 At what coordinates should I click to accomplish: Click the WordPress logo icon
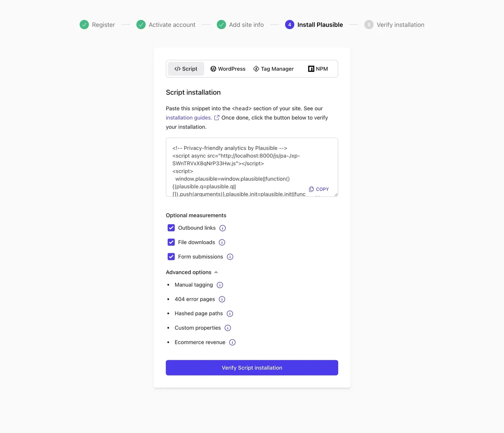click(214, 69)
